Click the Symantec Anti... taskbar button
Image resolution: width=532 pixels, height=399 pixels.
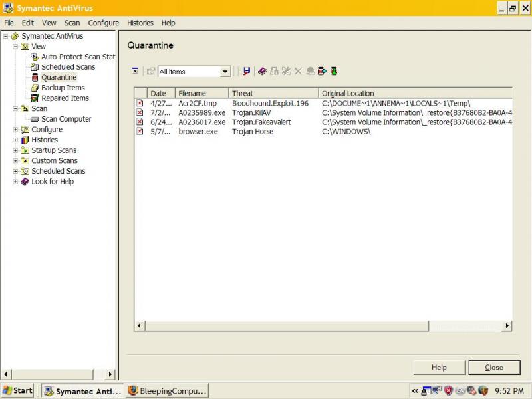click(82, 391)
